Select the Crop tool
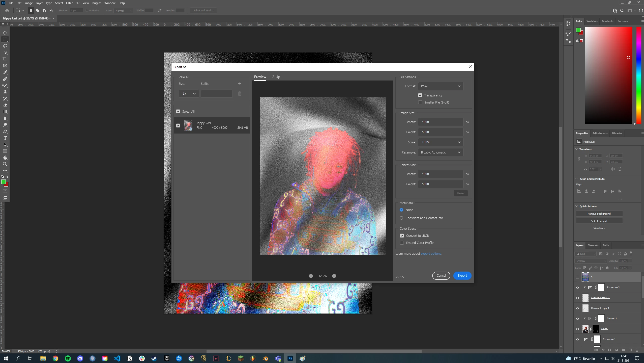 tap(5, 59)
